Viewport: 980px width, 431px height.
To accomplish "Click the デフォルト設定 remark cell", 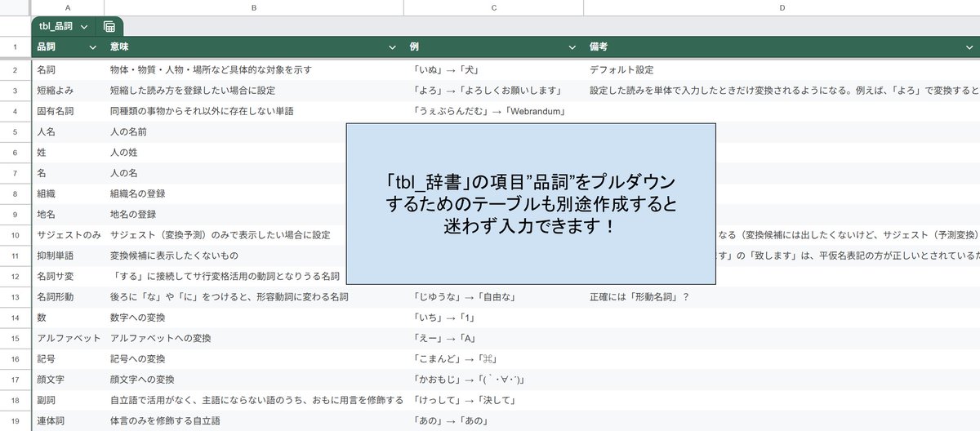I will (782, 70).
